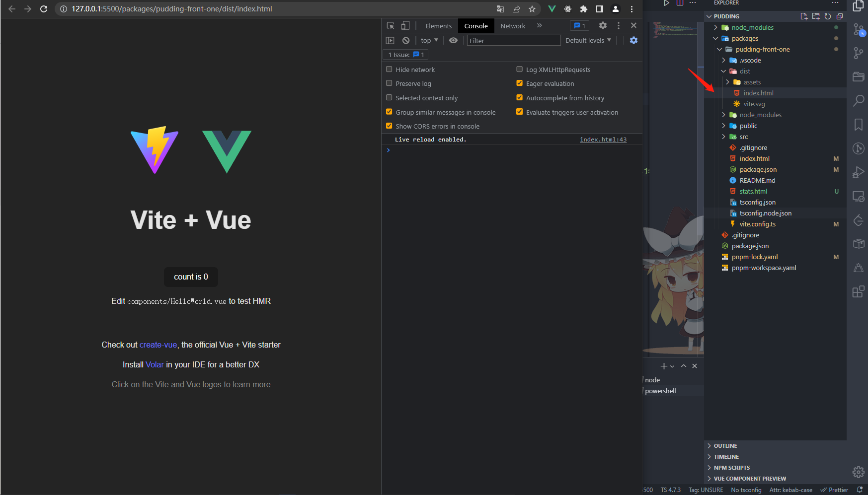Enable the Preserve log checkbox
The width and height of the screenshot is (868, 495).
click(389, 83)
